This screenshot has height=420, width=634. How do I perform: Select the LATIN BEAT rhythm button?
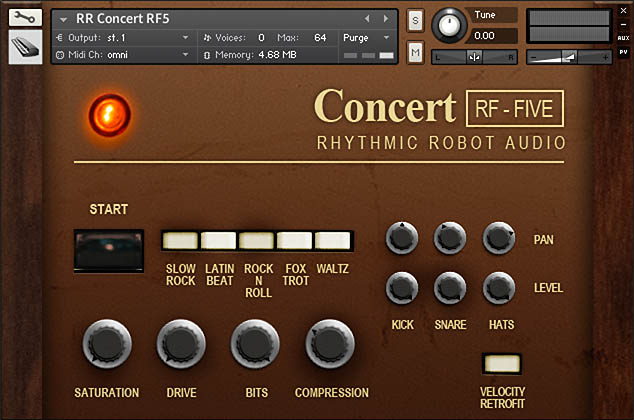pyautogui.click(x=218, y=240)
